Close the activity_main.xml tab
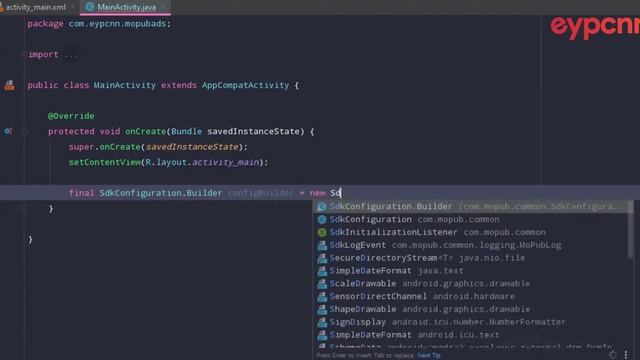The image size is (640, 360). coord(73,7)
